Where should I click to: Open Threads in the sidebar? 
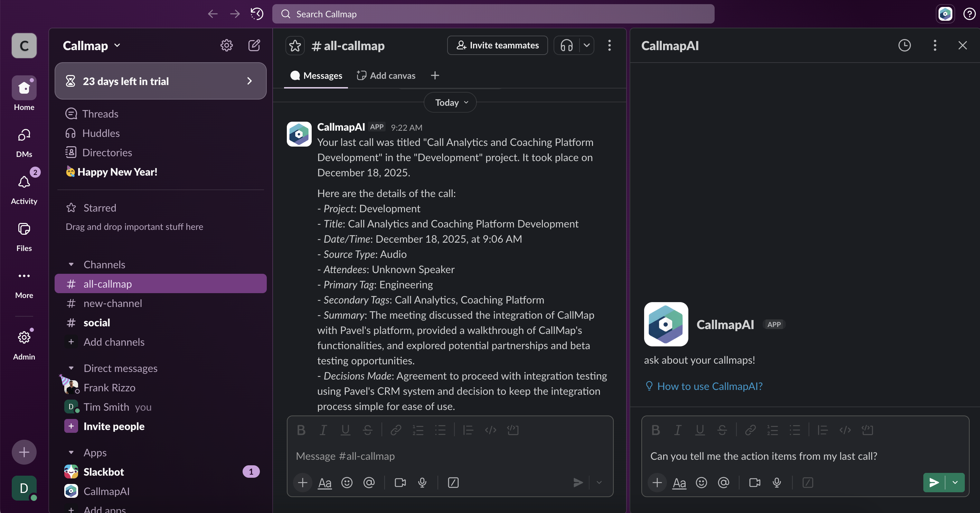click(x=161, y=113)
